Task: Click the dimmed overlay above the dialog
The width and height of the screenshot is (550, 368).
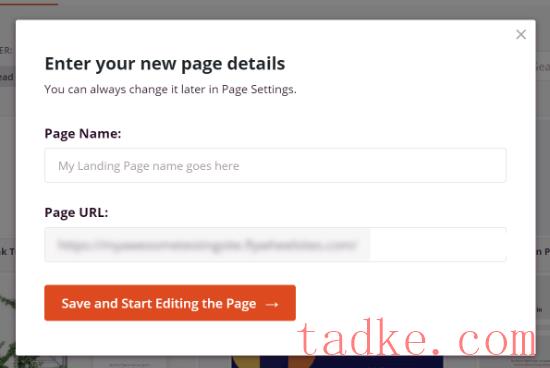Action: coord(275,10)
